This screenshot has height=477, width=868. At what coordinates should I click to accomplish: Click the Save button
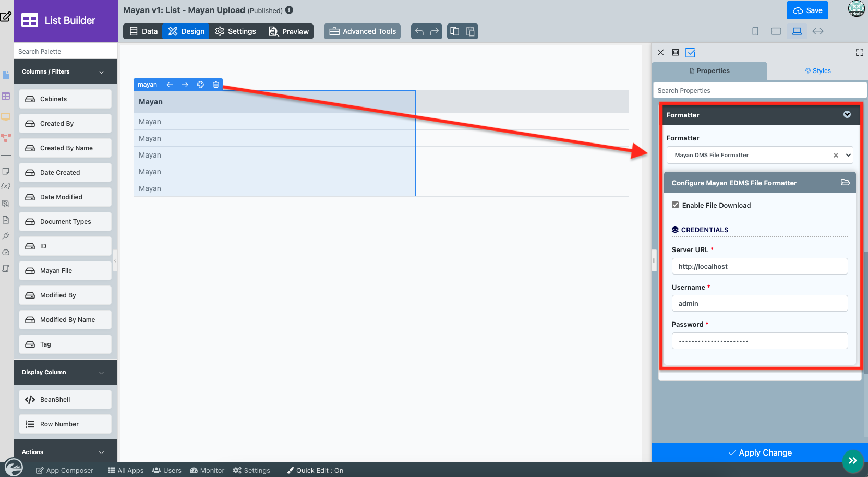(x=807, y=10)
